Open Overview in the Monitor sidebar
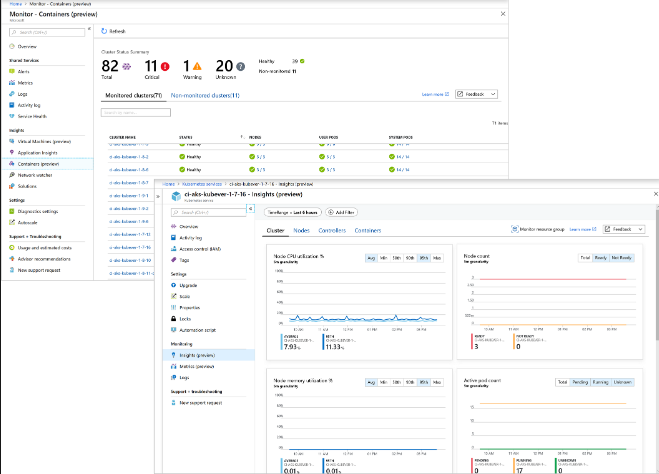The image size is (659, 474). tap(27, 47)
